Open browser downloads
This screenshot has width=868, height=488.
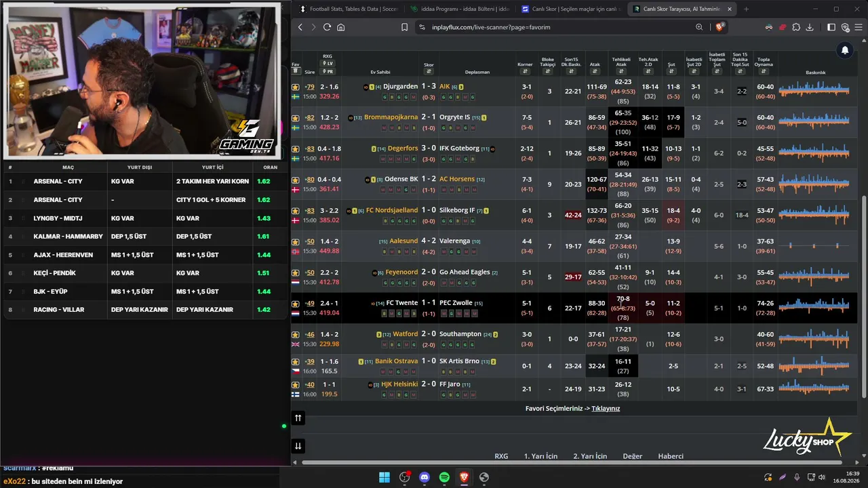click(x=810, y=27)
